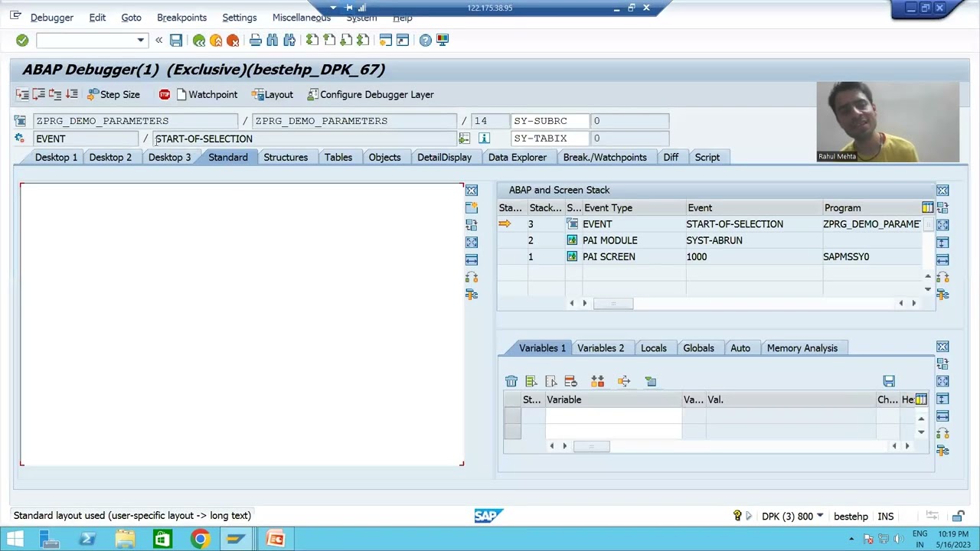Click the status bar expand triangle near alert icon
Image resolution: width=980 pixels, height=551 pixels.
749,517
